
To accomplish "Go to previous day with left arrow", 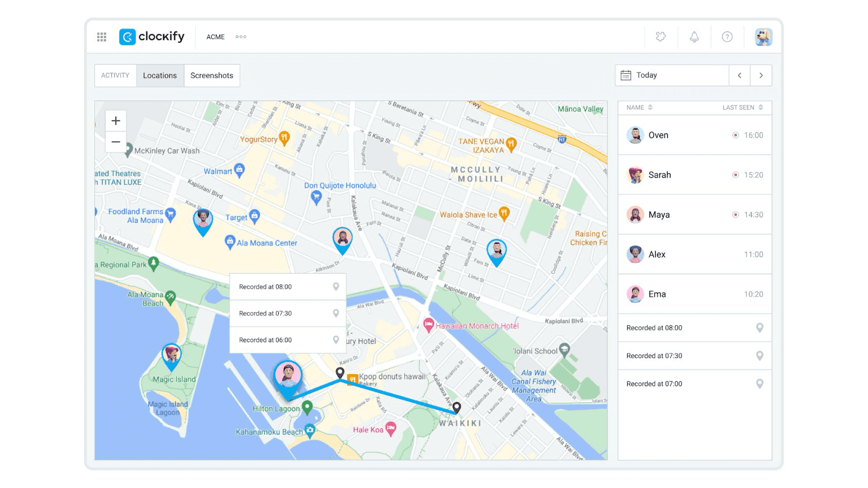I will click(739, 75).
